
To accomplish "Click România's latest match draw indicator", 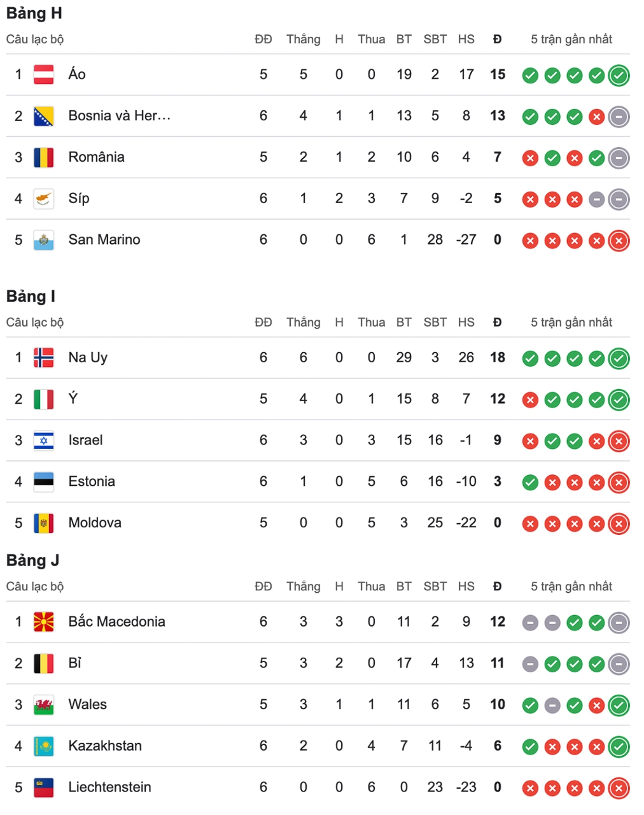I will pyautogui.click(x=619, y=158).
